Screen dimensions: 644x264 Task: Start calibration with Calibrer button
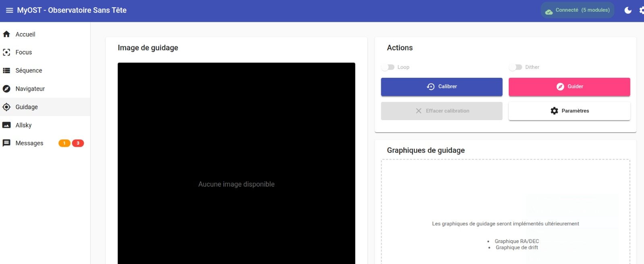coord(442,87)
